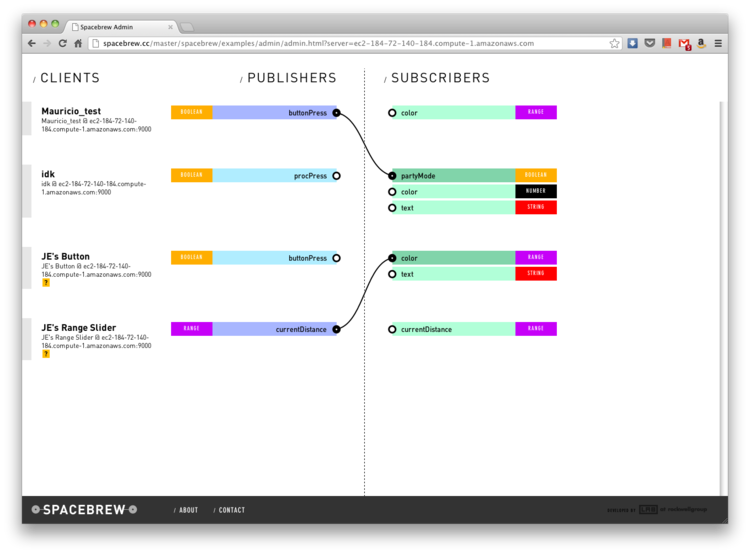This screenshot has height=554, width=750.
Task: Click the connected color subscriber node
Action: coord(392,258)
